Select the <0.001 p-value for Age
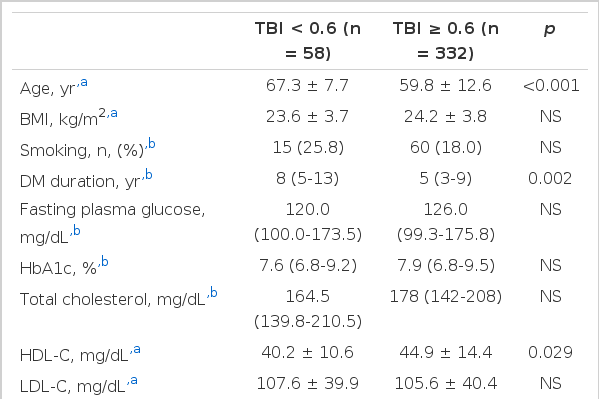 tap(550, 85)
